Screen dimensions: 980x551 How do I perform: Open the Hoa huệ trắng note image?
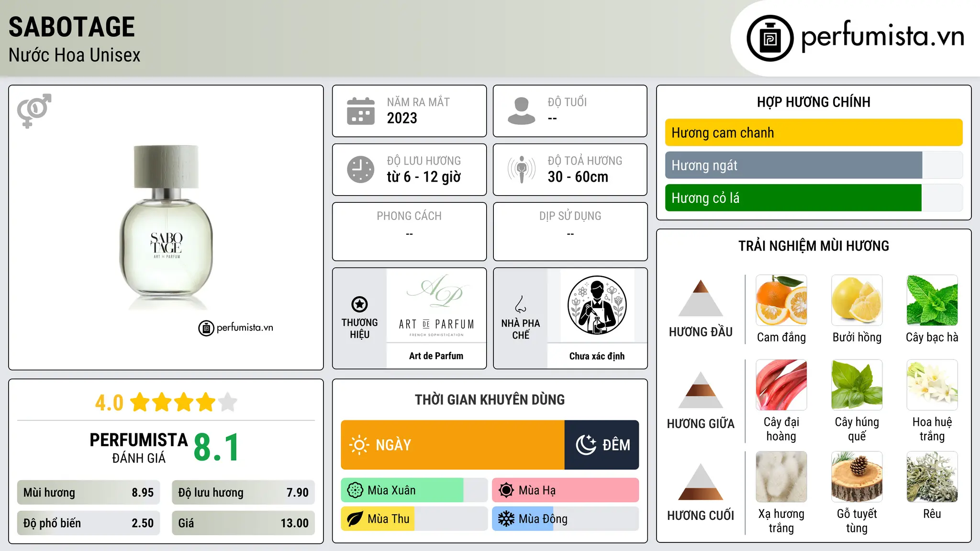932,385
